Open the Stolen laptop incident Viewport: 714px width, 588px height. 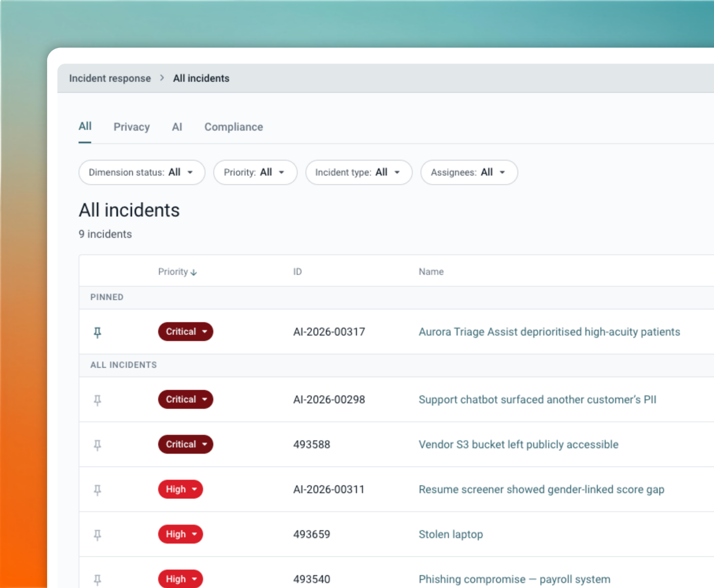[x=451, y=534]
